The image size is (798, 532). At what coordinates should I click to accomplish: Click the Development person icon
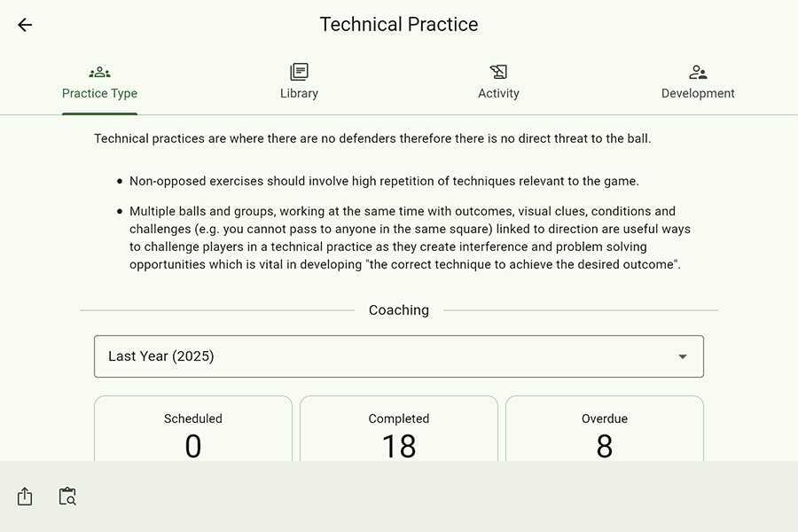698,72
